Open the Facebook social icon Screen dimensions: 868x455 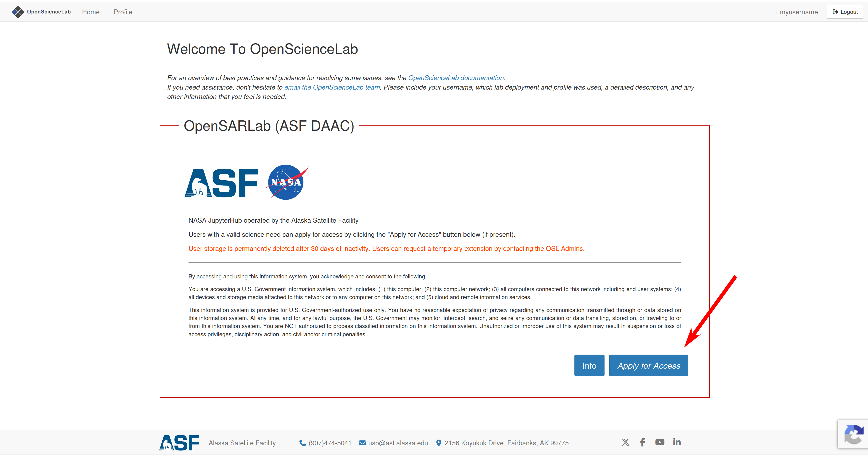643,442
